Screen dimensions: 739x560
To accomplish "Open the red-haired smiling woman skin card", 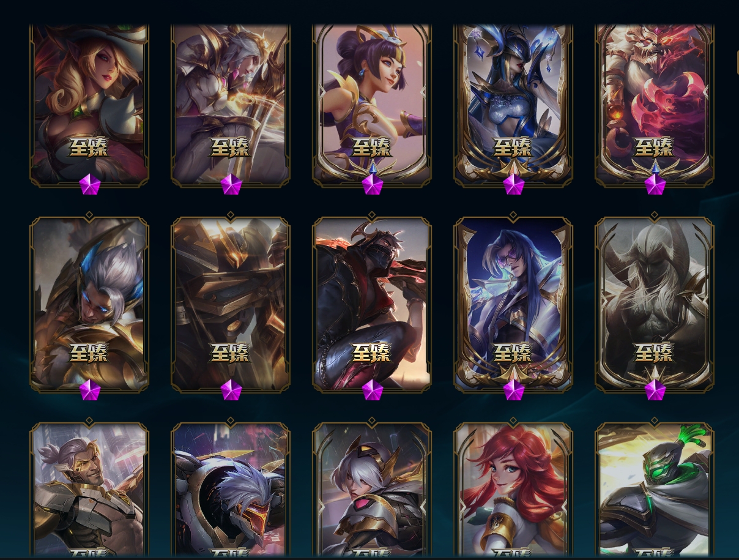I will (513, 490).
